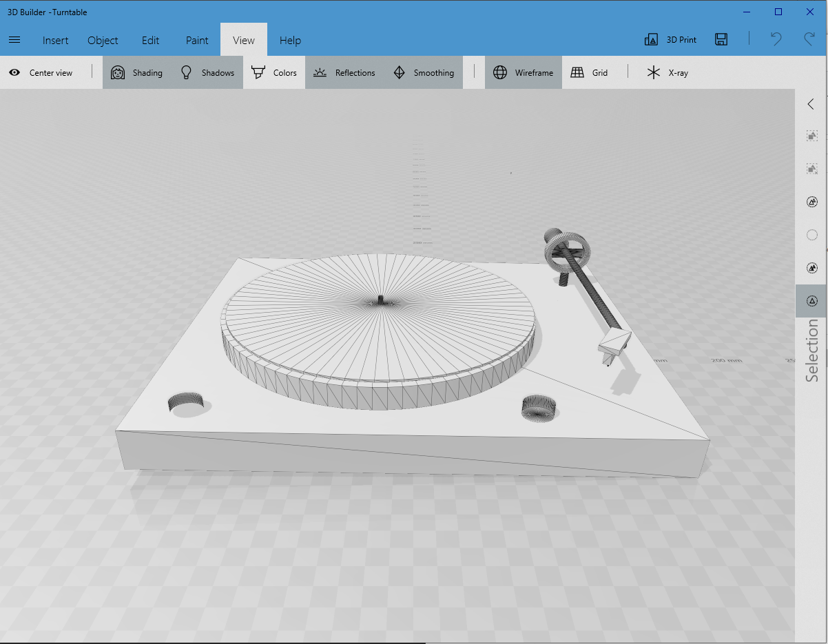Click deselect all icon with x mark

812,169
